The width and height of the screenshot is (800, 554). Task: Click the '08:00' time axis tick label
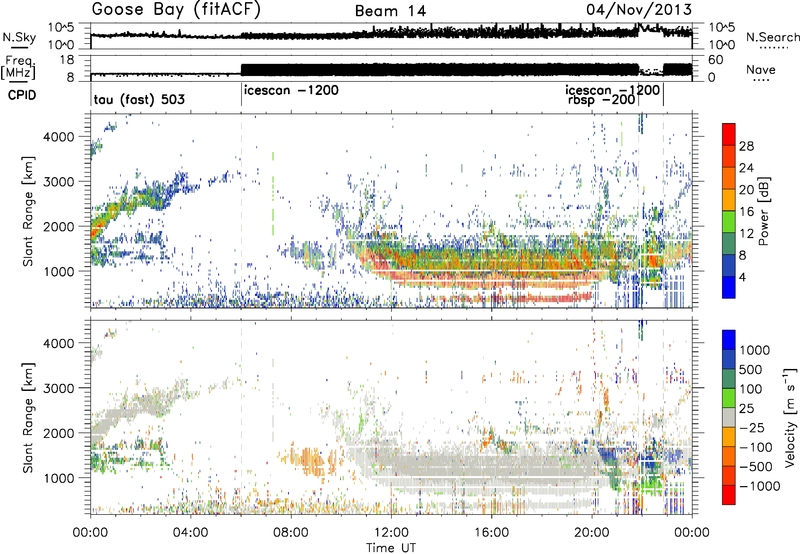[x=291, y=533]
